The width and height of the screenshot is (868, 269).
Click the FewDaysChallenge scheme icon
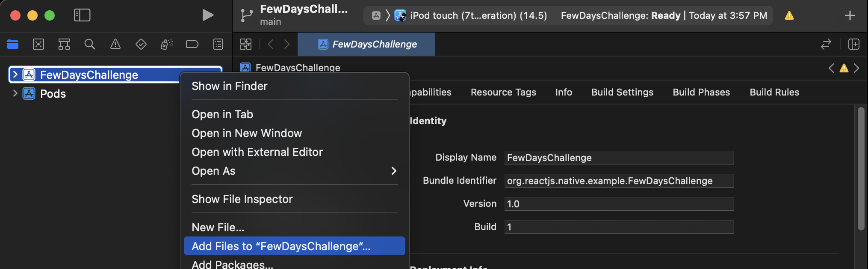(376, 15)
